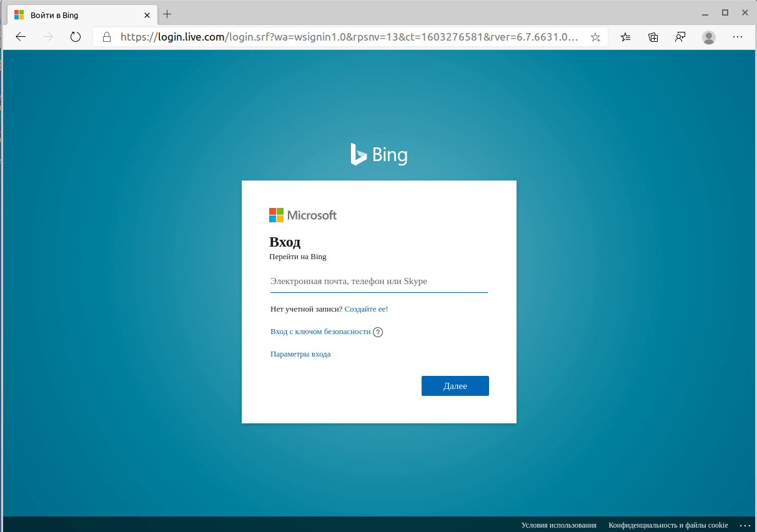Click the Microsoft logo in login card

[303, 215]
